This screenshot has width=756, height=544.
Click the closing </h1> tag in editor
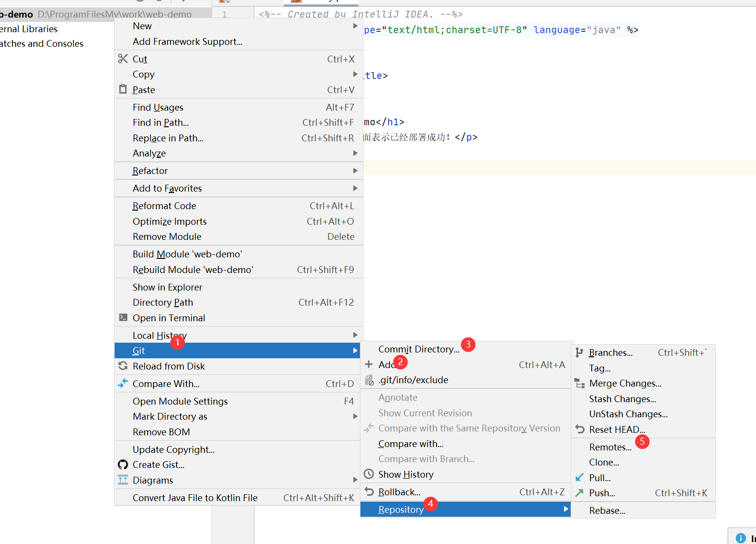click(x=390, y=122)
